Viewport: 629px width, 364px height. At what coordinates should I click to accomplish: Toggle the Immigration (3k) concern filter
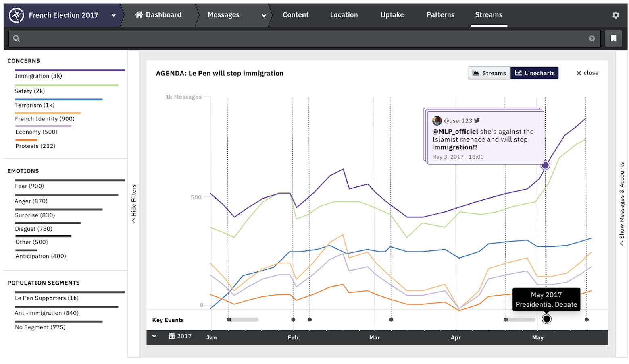[38, 76]
